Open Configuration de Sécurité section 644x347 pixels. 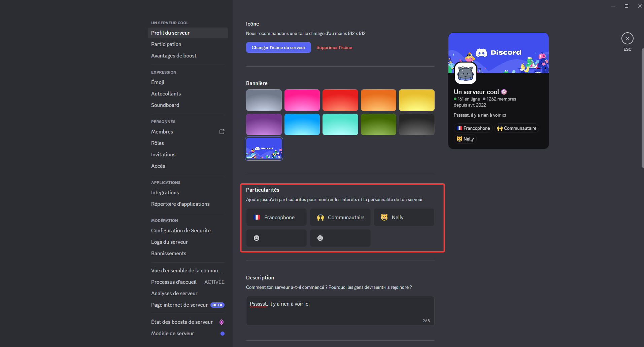pos(181,231)
